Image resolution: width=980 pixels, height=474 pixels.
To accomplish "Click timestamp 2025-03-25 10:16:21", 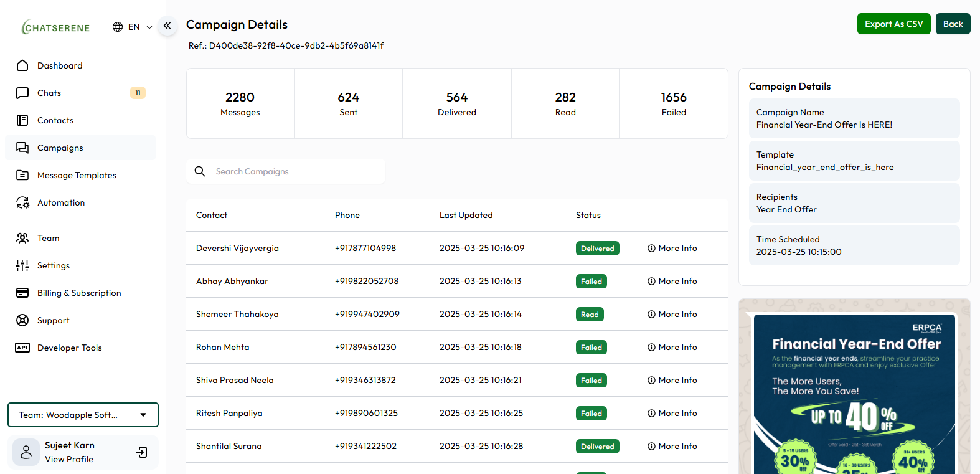I will tap(481, 380).
